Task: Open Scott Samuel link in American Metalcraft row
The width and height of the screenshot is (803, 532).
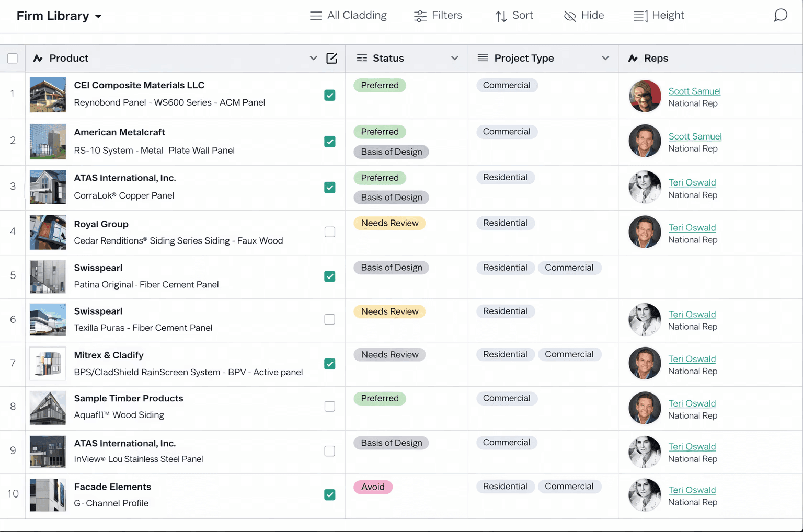Action: (695, 136)
